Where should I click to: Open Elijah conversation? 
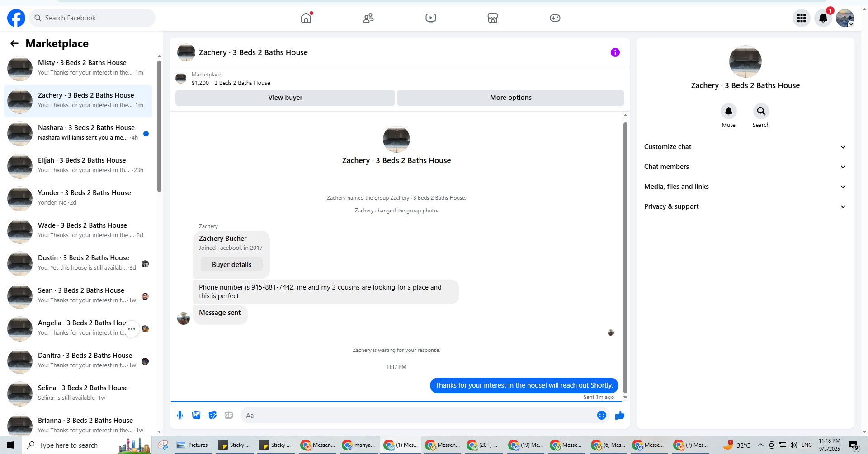(78, 166)
